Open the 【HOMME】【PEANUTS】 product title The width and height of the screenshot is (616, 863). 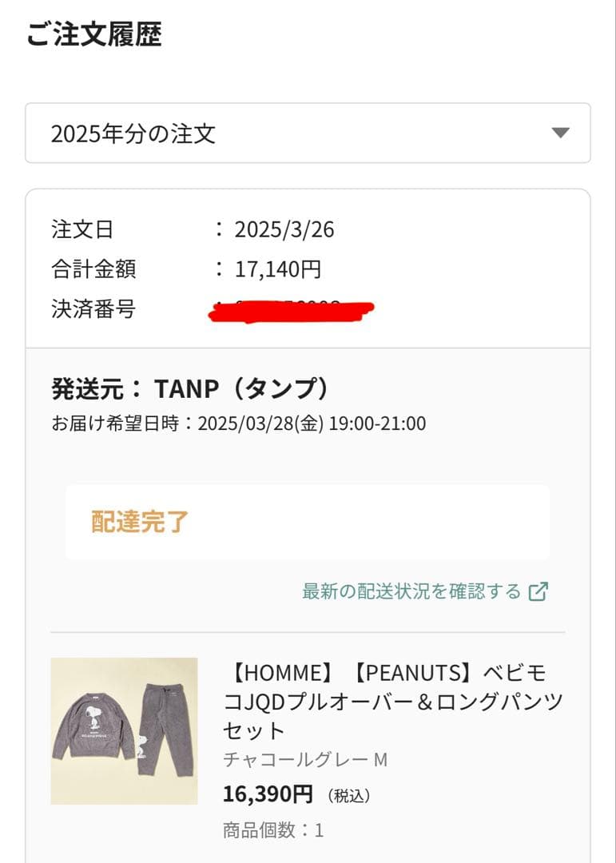tap(393, 702)
